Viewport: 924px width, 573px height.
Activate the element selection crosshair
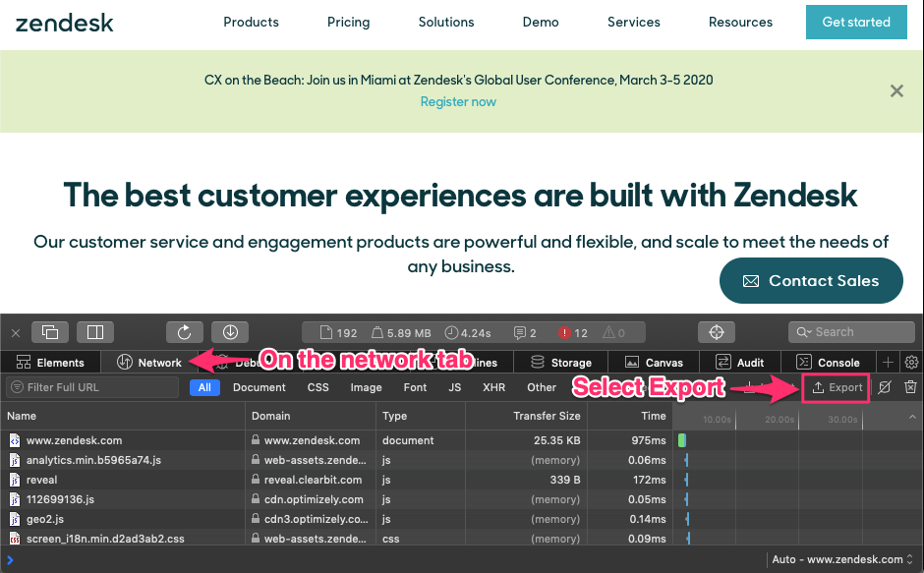click(717, 332)
